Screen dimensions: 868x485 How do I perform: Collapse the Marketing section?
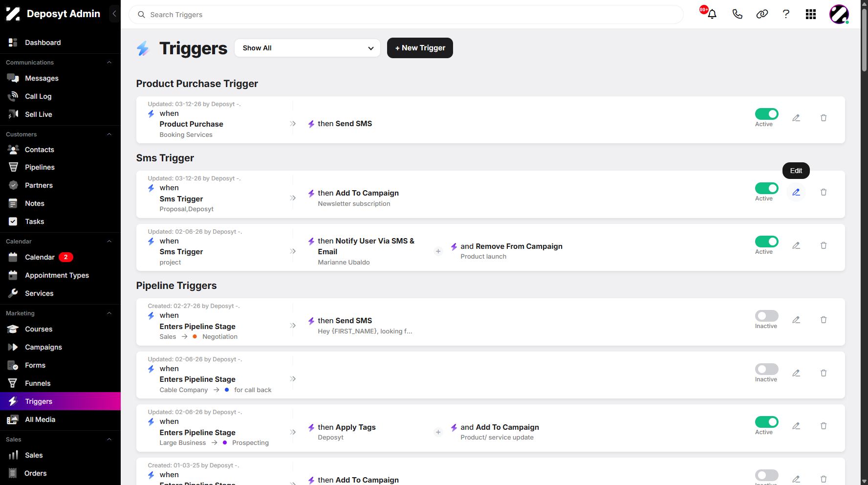tap(109, 313)
